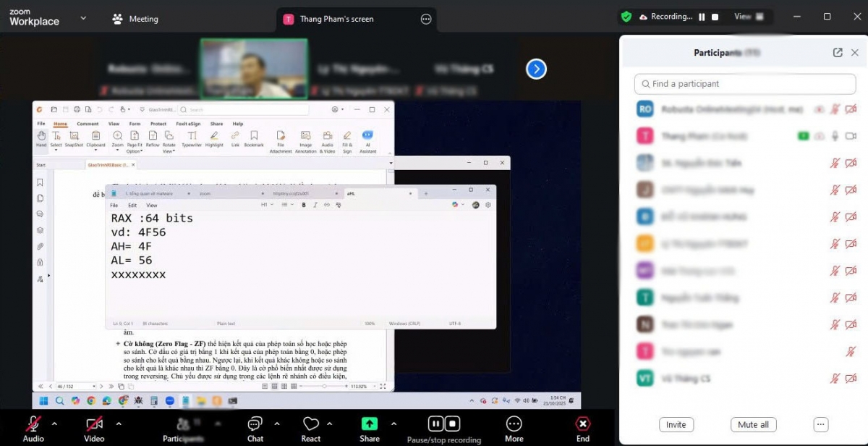Image resolution: width=868 pixels, height=446 pixels.
Task: Expand the audio settings chevron
Action: [54, 424]
